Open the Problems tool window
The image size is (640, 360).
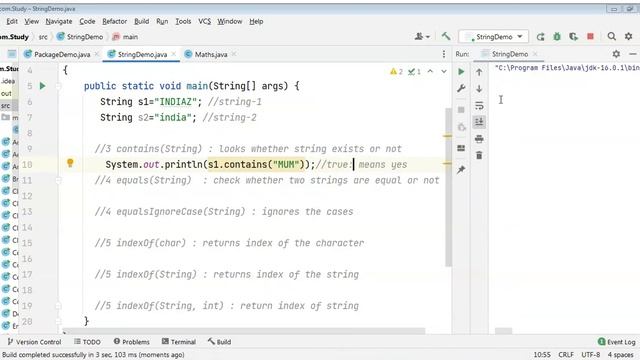coord(131,342)
